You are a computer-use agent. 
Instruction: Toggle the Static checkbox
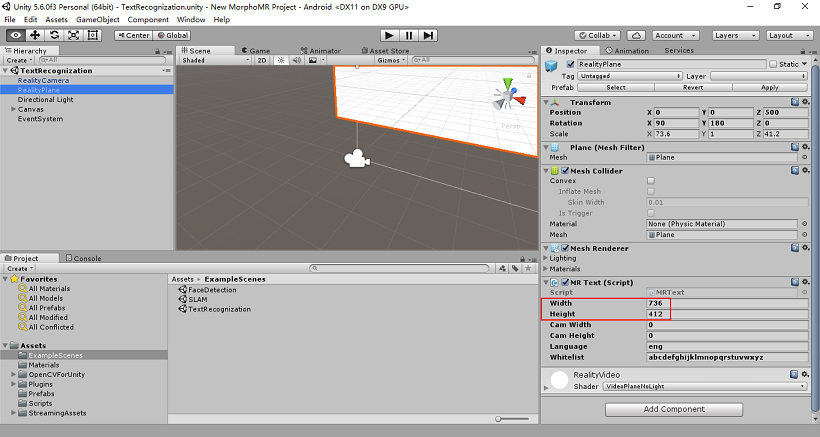773,64
